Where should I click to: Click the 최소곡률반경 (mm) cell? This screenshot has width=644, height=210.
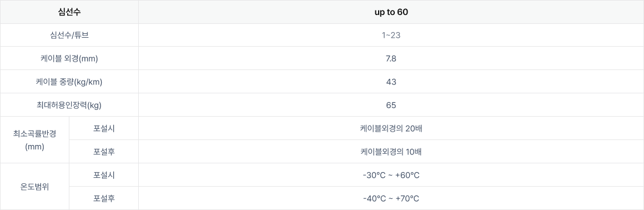coord(34,140)
